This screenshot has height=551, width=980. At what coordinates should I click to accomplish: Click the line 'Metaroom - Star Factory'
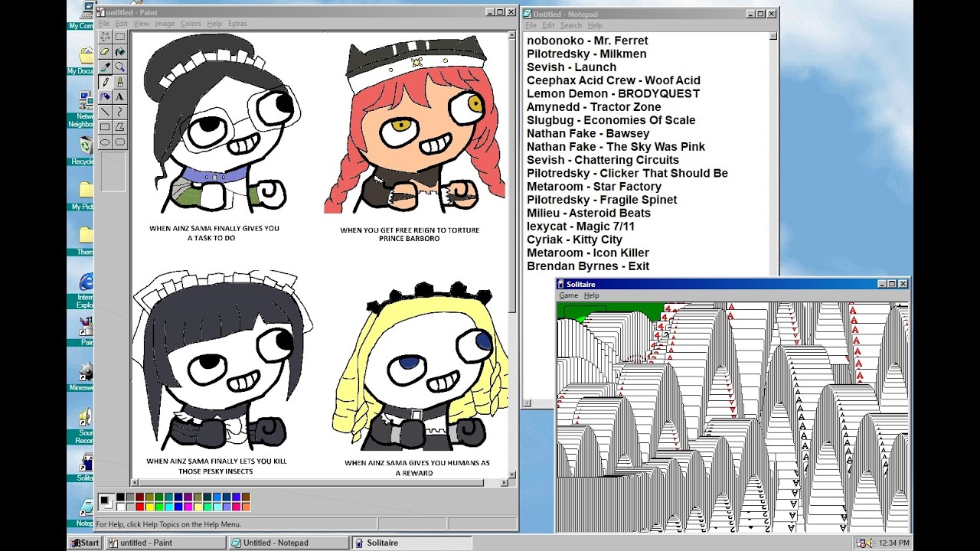tap(594, 187)
